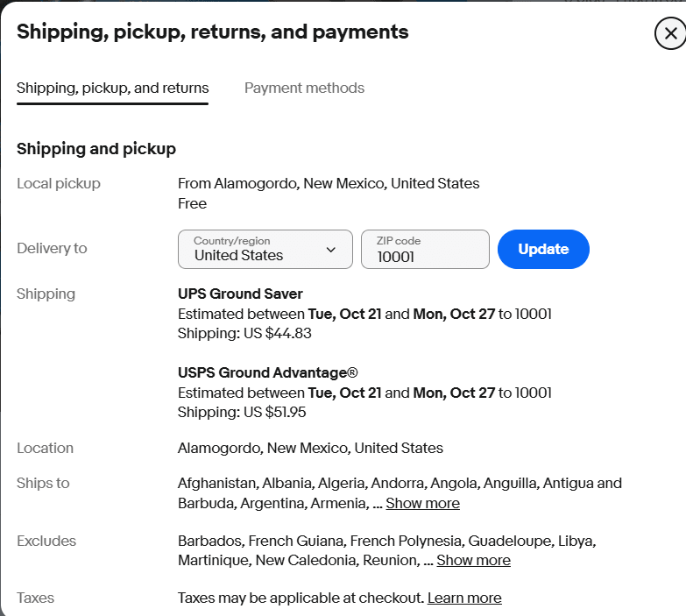Screen dimensions: 686x616
Task: Click the Location text Alamogordo, New Mexico
Action: pyautogui.click(x=310, y=448)
